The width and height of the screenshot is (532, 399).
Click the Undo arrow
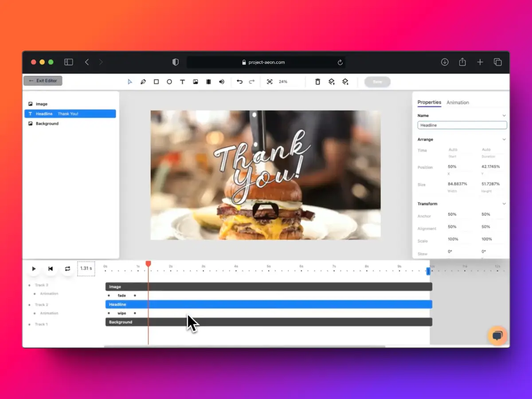[239, 82]
